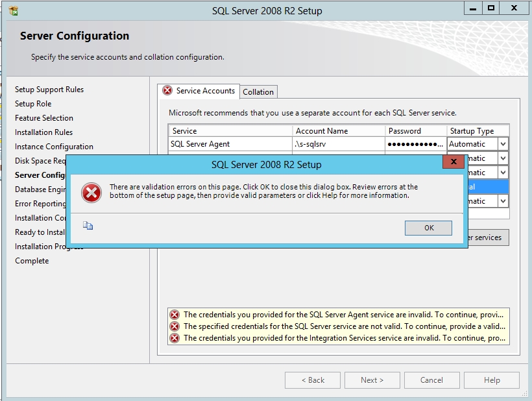The height and width of the screenshot is (401, 532).
Task: Select the Feature Selection step
Action: point(44,118)
